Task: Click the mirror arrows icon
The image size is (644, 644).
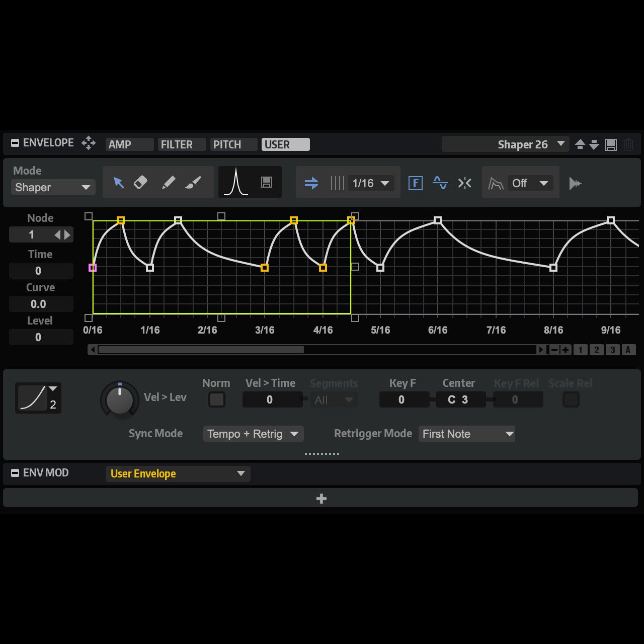Action: click(465, 183)
